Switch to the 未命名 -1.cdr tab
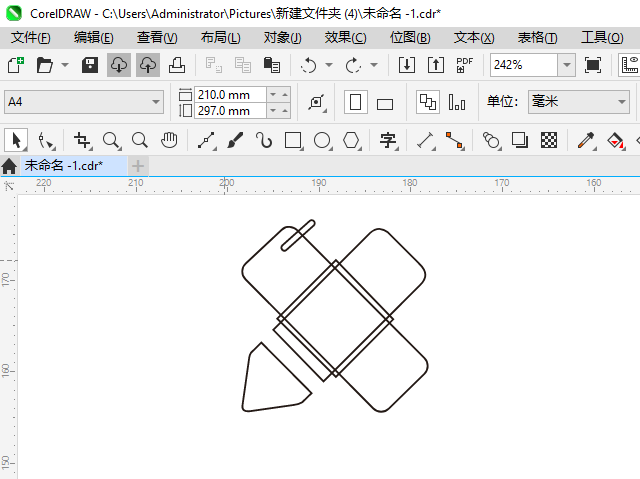Viewport: 640px width, 479px height. point(73,166)
